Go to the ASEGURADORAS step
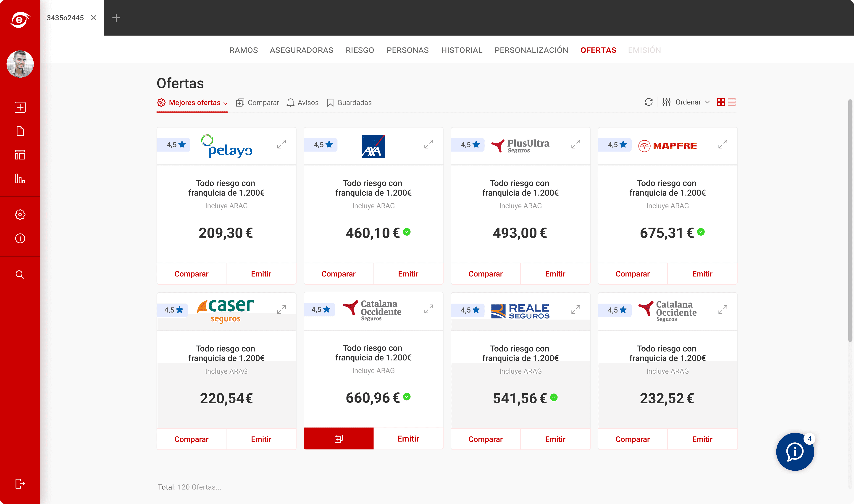Screen dimensions: 854x504 click(302, 50)
